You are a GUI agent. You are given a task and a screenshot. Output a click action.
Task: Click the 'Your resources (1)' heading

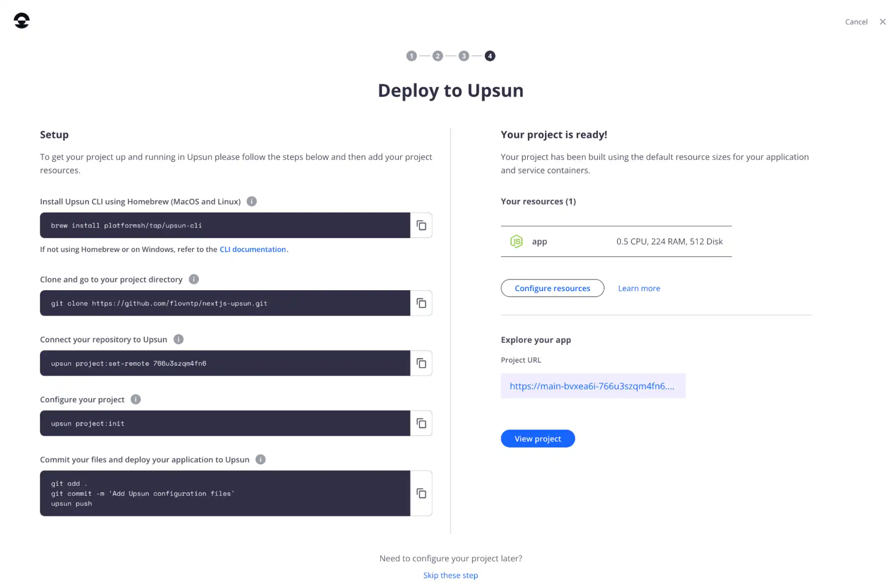[538, 201]
